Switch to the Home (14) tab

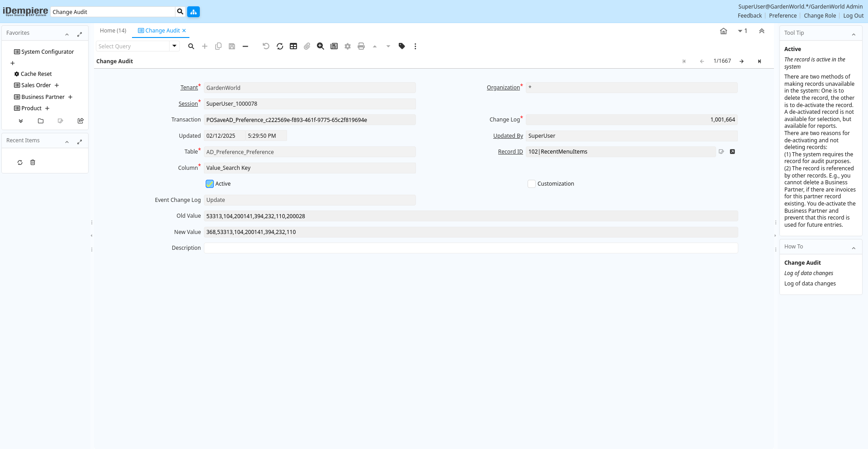tap(113, 31)
